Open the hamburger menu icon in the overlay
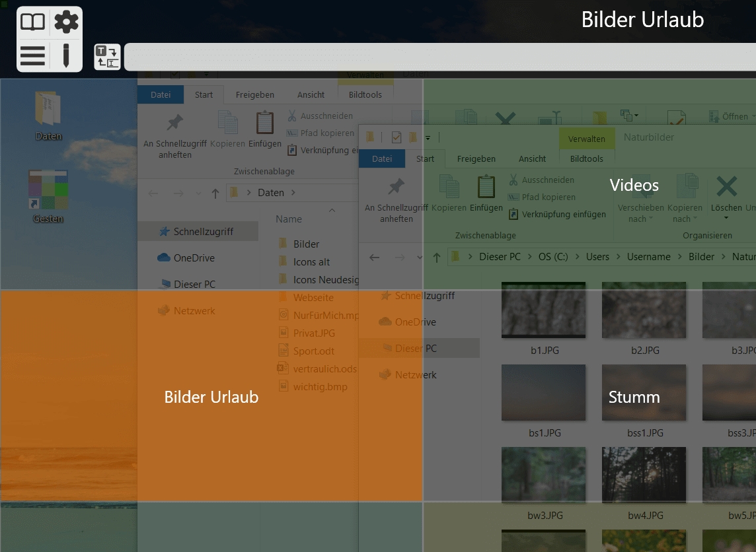Image resolution: width=756 pixels, height=552 pixels. [x=32, y=55]
